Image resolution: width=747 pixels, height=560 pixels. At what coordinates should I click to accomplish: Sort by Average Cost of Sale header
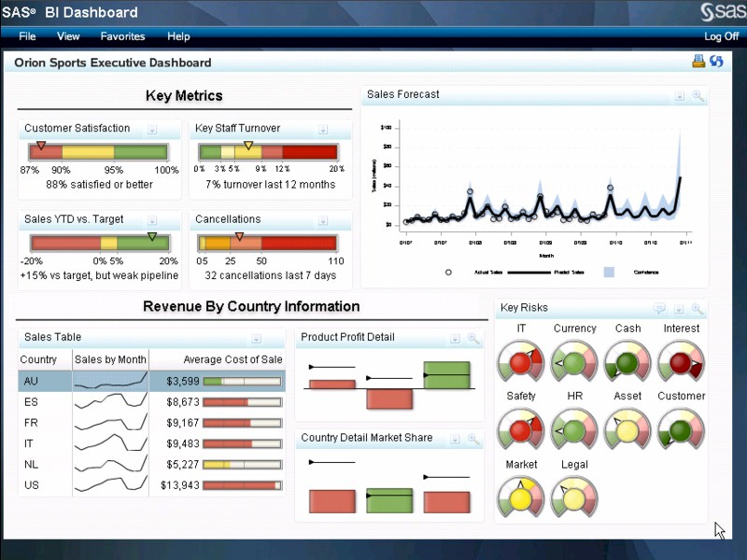coord(233,359)
